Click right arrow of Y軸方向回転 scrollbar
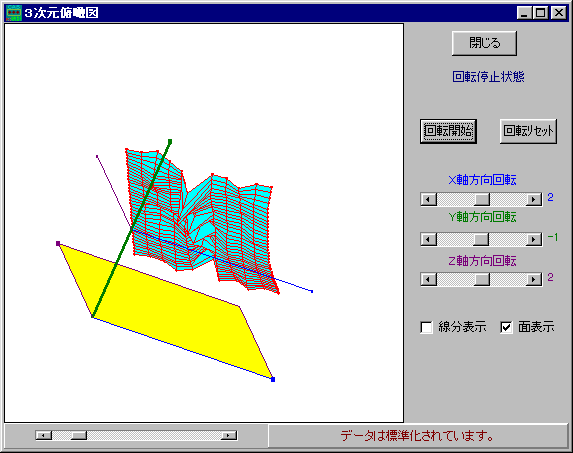The height and width of the screenshot is (453, 573). tap(534, 240)
